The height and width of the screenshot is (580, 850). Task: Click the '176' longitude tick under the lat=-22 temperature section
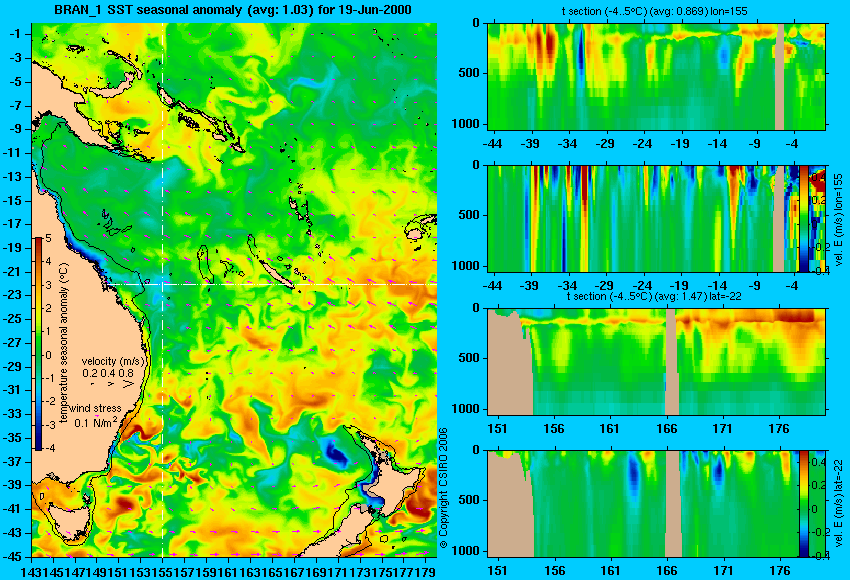point(779,429)
